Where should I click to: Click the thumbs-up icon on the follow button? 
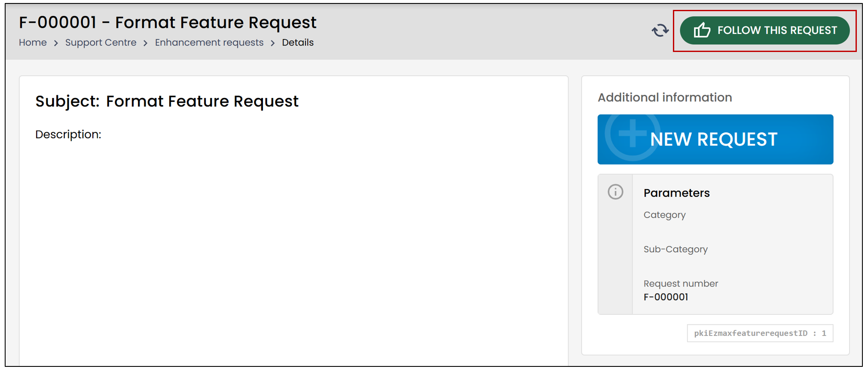click(702, 30)
